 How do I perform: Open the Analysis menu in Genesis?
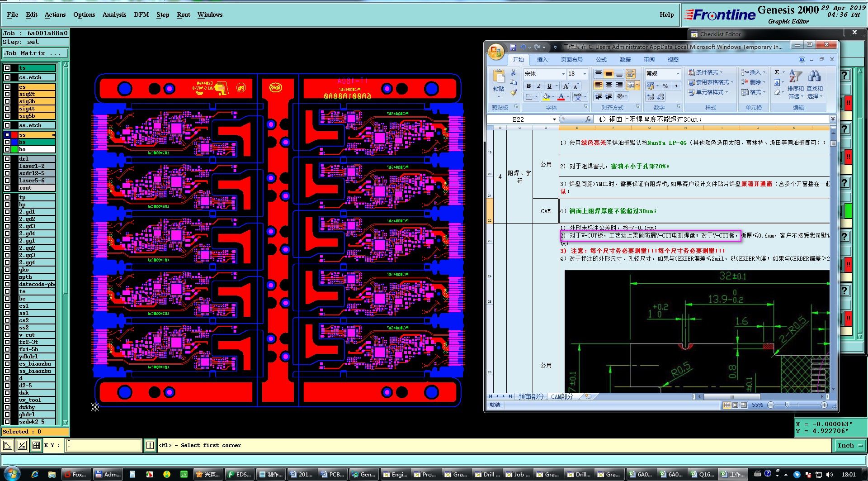pyautogui.click(x=114, y=15)
